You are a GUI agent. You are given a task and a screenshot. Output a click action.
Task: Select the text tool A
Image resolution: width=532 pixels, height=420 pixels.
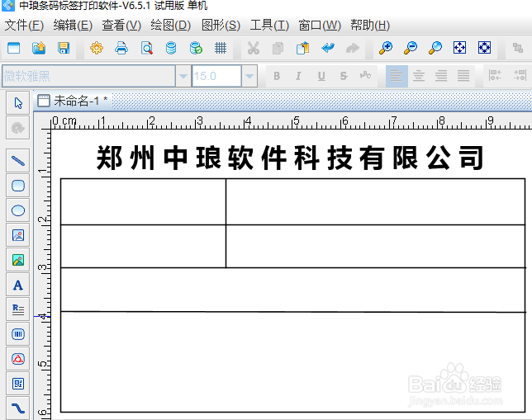[18, 285]
